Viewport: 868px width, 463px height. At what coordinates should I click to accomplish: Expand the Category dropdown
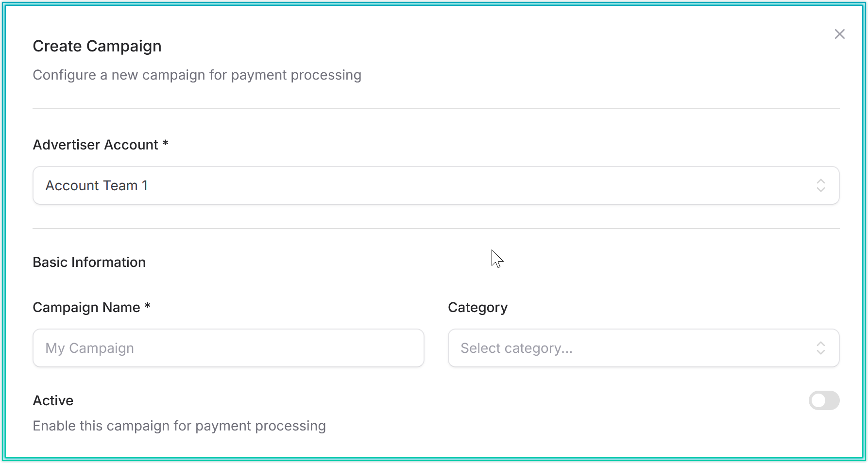[x=643, y=348]
